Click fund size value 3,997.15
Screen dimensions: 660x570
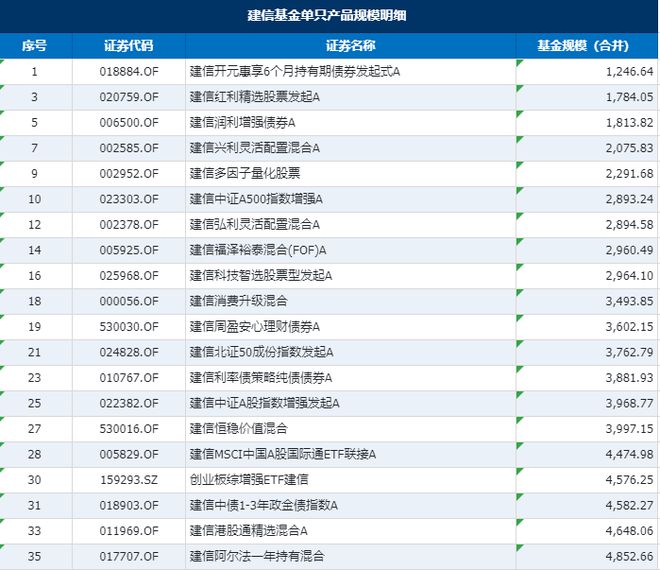tap(629, 429)
